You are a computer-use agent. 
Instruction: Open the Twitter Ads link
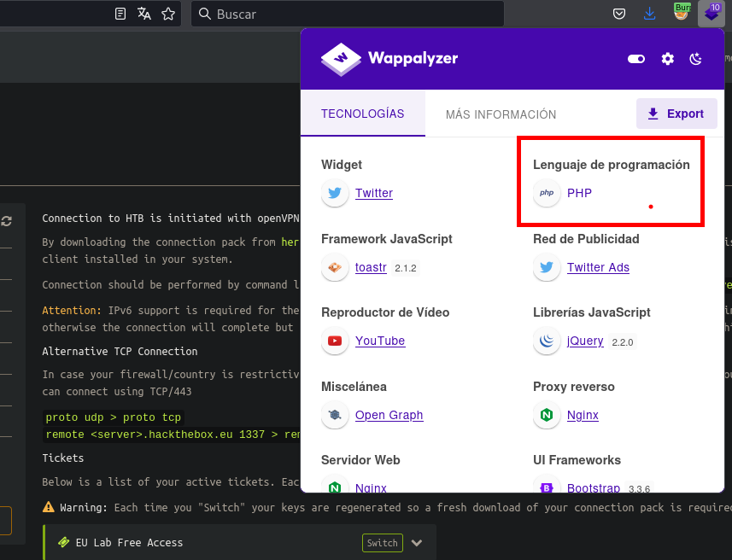[598, 267]
